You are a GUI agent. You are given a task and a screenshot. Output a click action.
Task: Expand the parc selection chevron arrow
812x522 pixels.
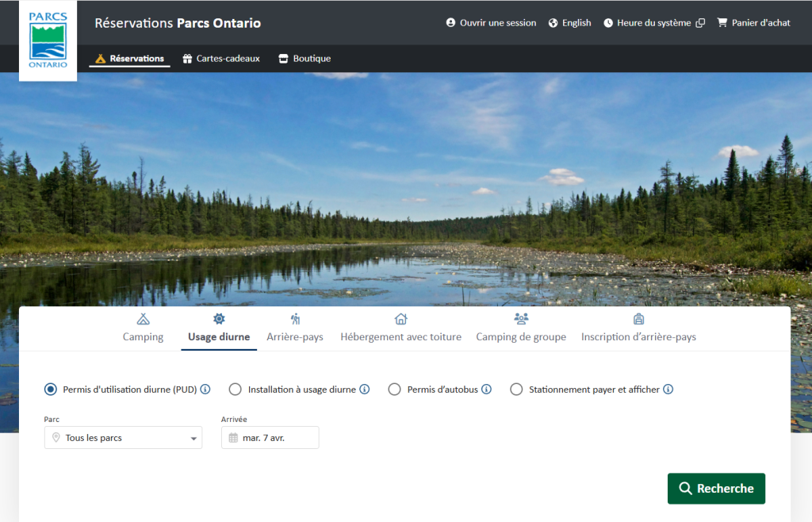coord(193,437)
